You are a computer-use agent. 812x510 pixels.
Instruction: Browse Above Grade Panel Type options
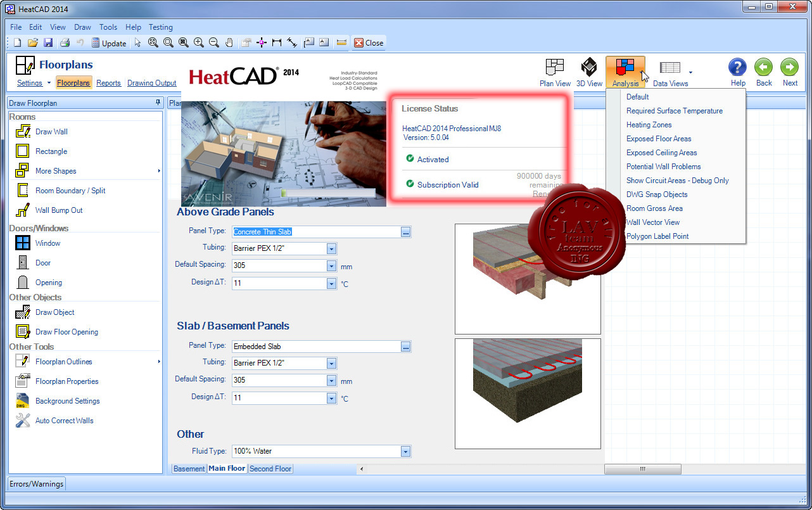[x=406, y=232]
